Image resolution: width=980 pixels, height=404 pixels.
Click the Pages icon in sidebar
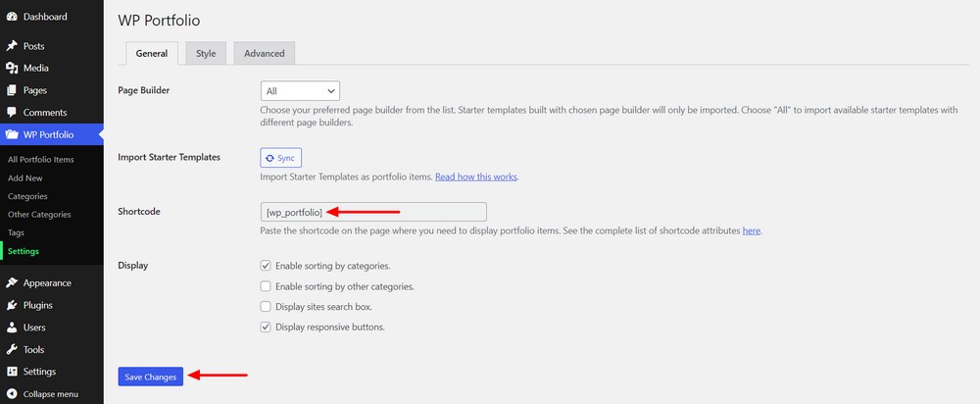11,90
